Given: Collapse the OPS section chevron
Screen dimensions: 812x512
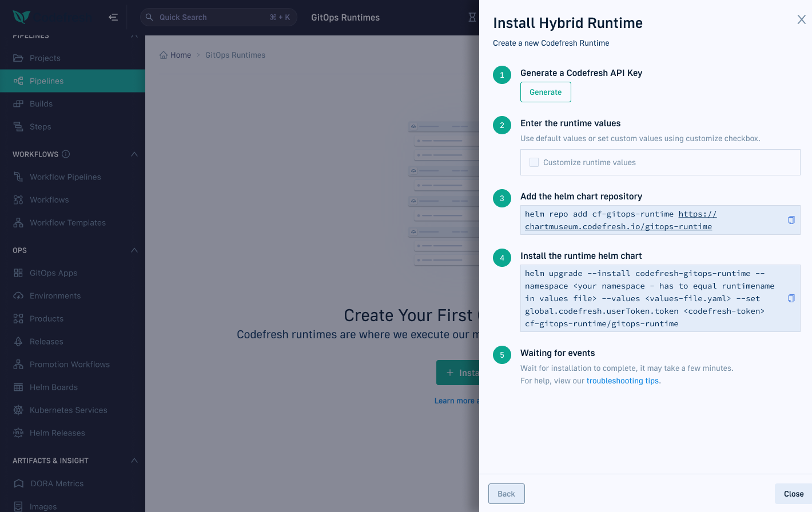Looking at the screenshot, I should tap(134, 250).
